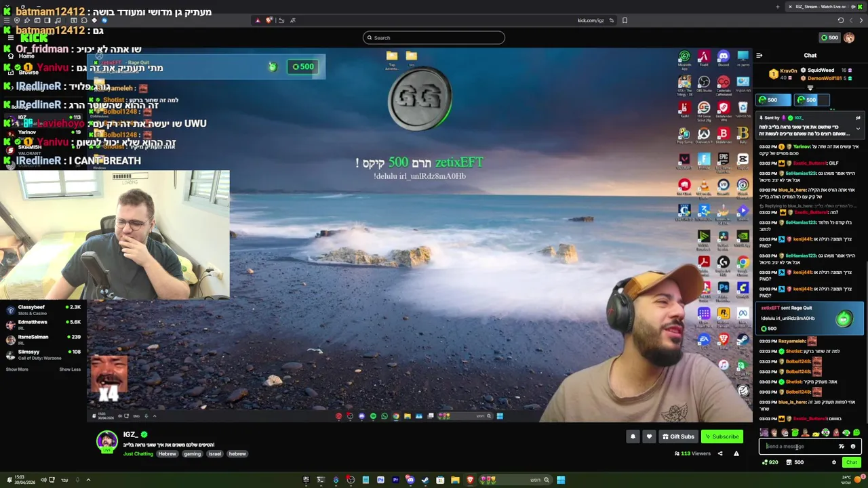Open ItsmeSaiman channel in sidebar
Screen dimensions: 868x488
[x=43, y=339]
